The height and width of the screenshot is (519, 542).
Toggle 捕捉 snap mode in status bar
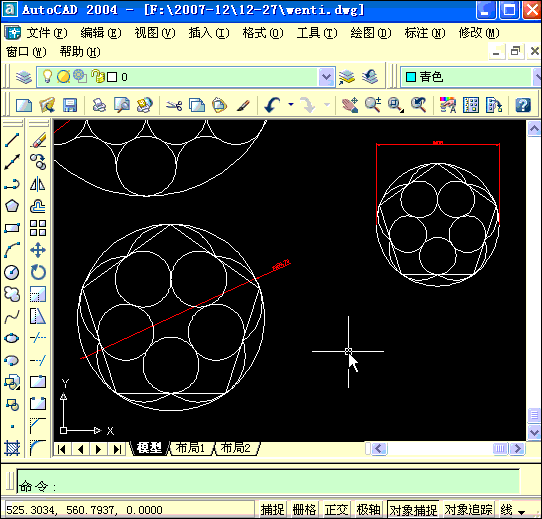click(x=273, y=510)
